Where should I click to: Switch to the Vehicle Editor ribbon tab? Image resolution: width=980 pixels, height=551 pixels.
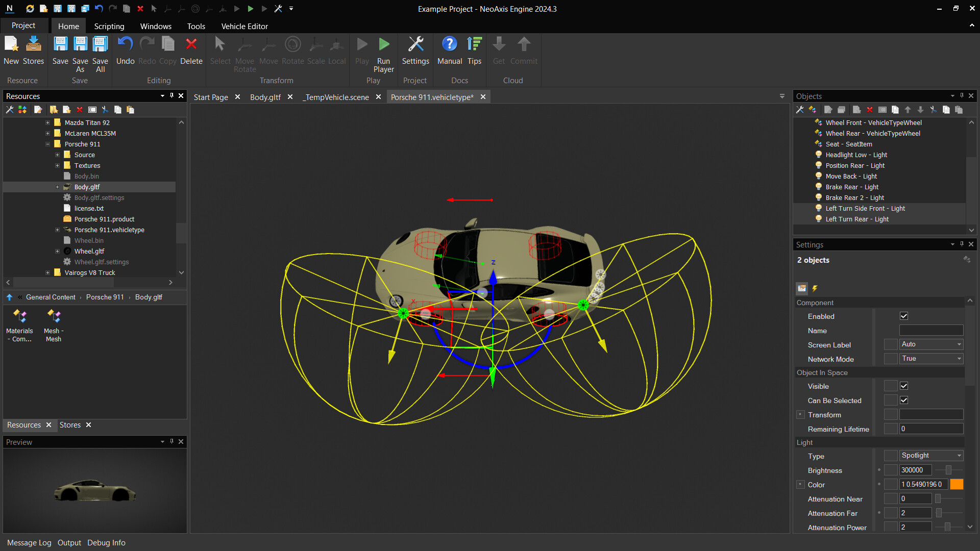pyautogui.click(x=244, y=26)
